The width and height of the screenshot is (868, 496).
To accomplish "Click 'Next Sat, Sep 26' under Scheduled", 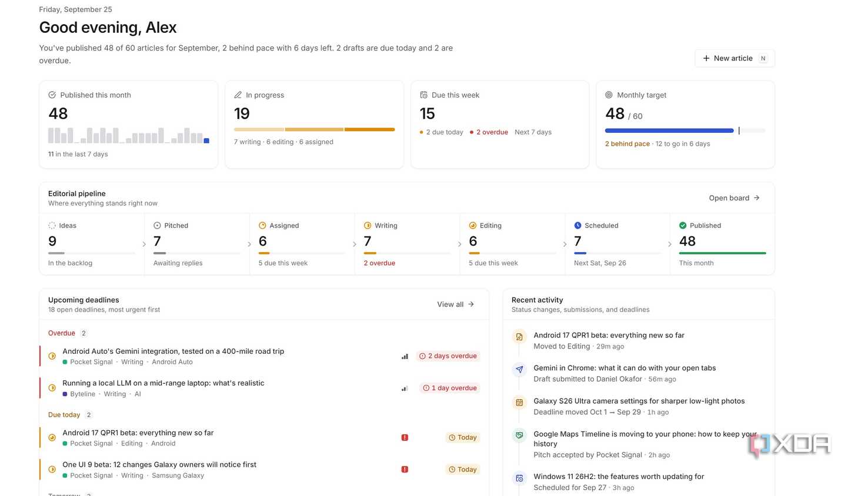I will pyautogui.click(x=600, y=263).
